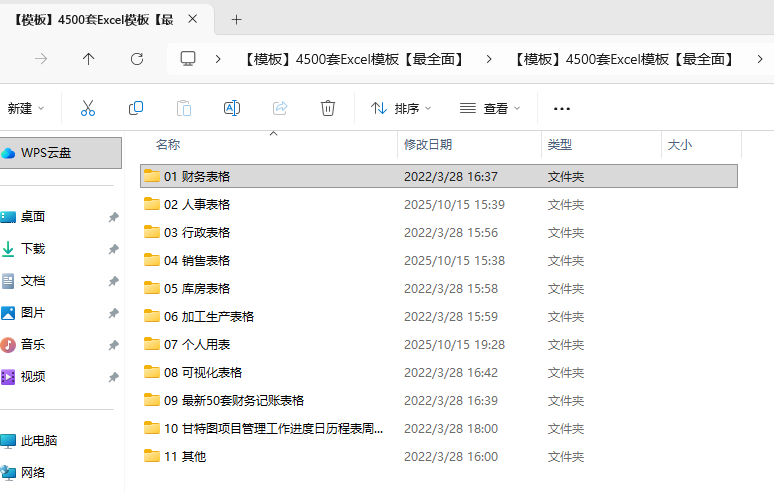Select WPS云盘 in the sidebar
Screen dimensions: 774x493
[x=60, y=153]
